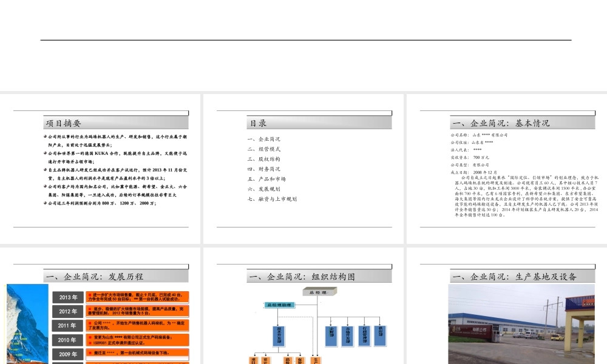607x364 pixels.
Task: Click the '一、企业简况:生产基地及设备' heading
Action: pyautogui.click(x=515, y=277)
